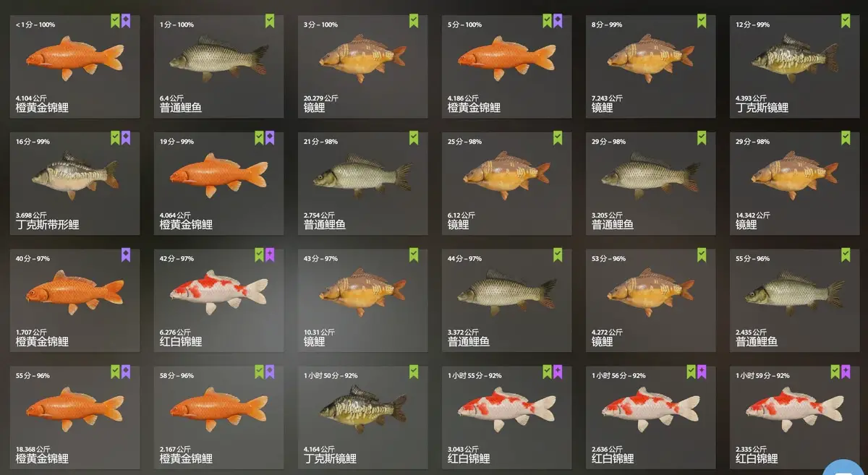This screenshot has height=475, width=868.
Task: Click the green check bookmark on 20.279公斤 镜鲤 card
Action: point(414,21)
